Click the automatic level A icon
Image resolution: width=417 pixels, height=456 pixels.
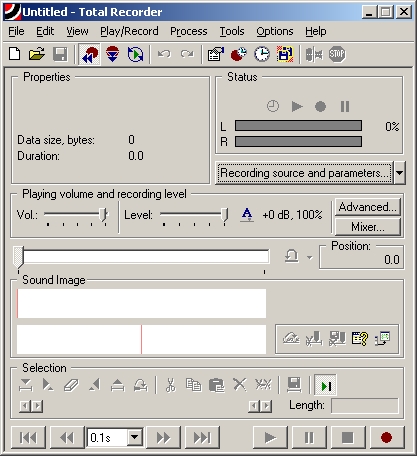[x=247, y=215]
